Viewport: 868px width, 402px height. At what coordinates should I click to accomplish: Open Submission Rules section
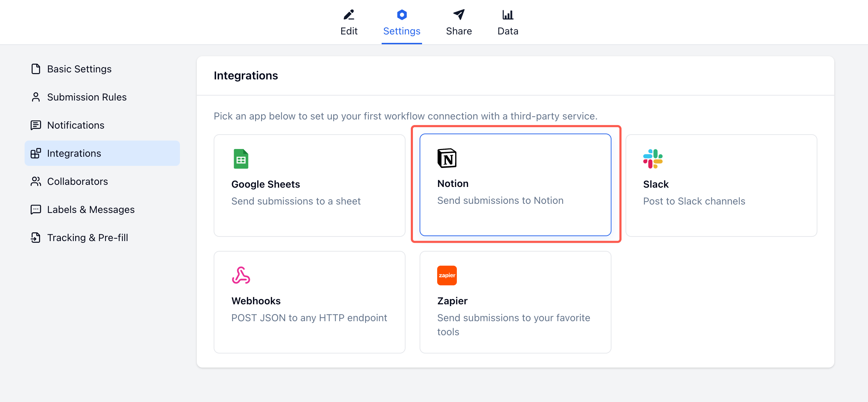coord(102,97)
